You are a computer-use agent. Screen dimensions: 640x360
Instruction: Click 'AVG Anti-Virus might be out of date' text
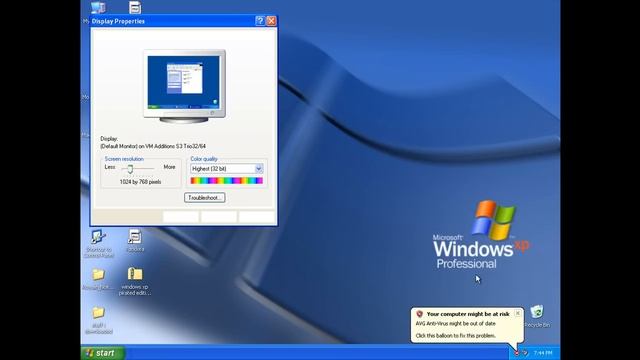click(456, 323)
